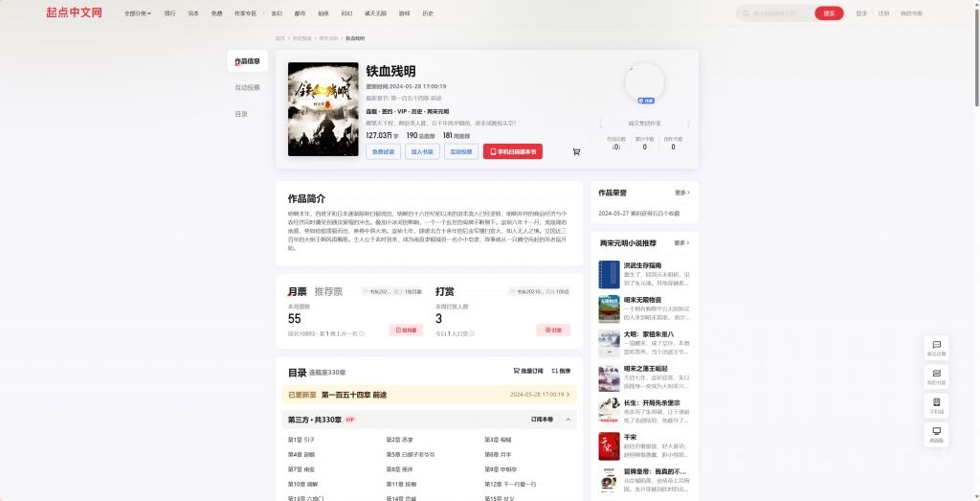This screenshot has height=501, width=980.
Task: Select the 都市 genre in navigation
Action: click(x=300, y=13)
